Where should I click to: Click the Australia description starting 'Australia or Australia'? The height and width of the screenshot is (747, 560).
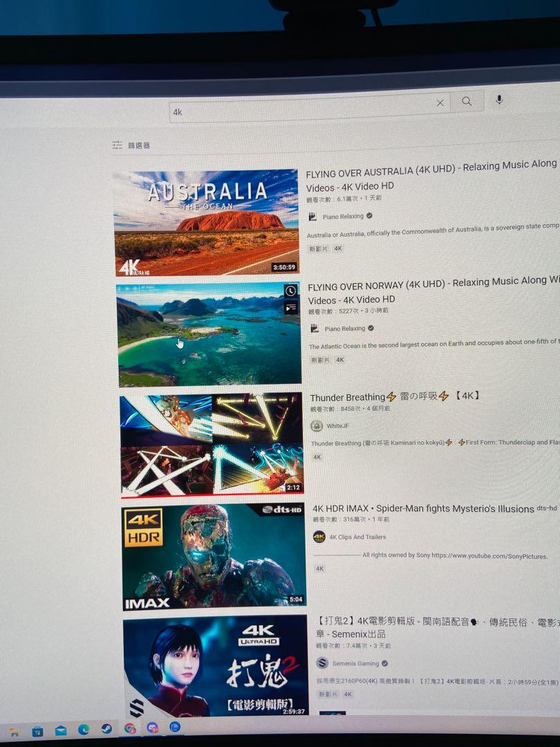pos(433,230)
